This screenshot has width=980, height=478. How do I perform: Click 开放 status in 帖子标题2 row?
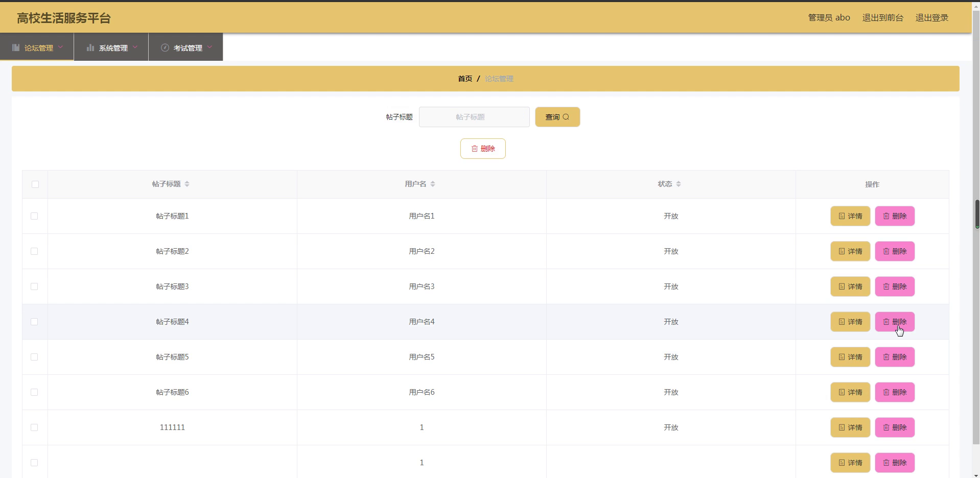[671, 251]
